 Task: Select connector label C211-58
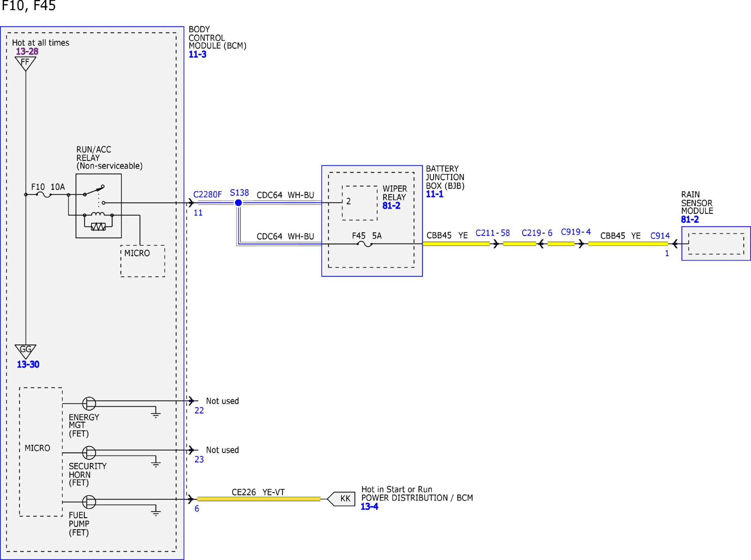point(493,233)
